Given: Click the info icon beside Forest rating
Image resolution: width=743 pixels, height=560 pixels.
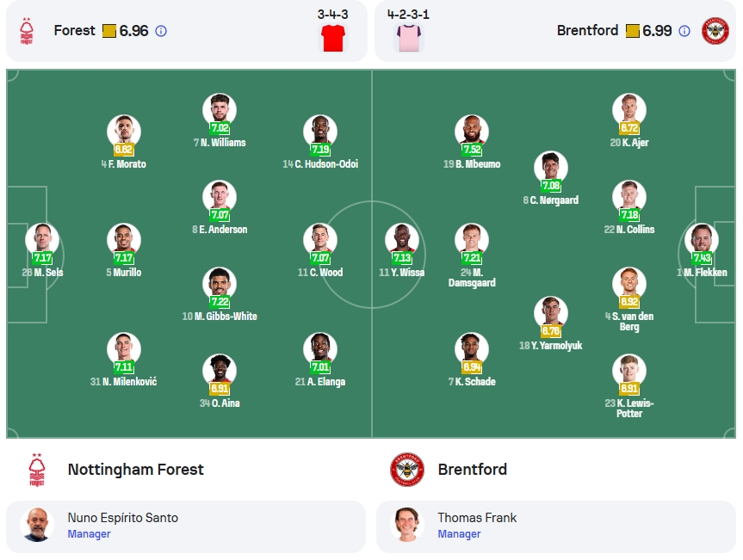Looking at the screenshot, I should 161,31.
